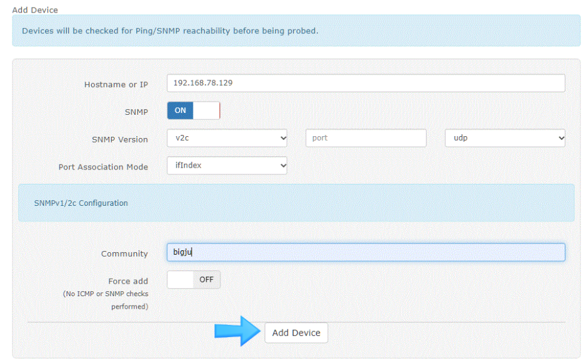Click the SNMP Version label
588x364 pixels.
(x=120, y=140)
